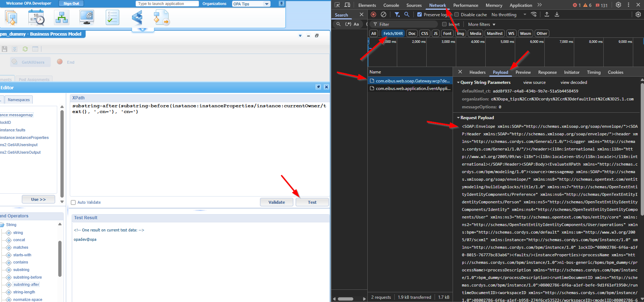The image size is (644, 302).
Task: Open the Response tab of the request
Action: point(547,72)
